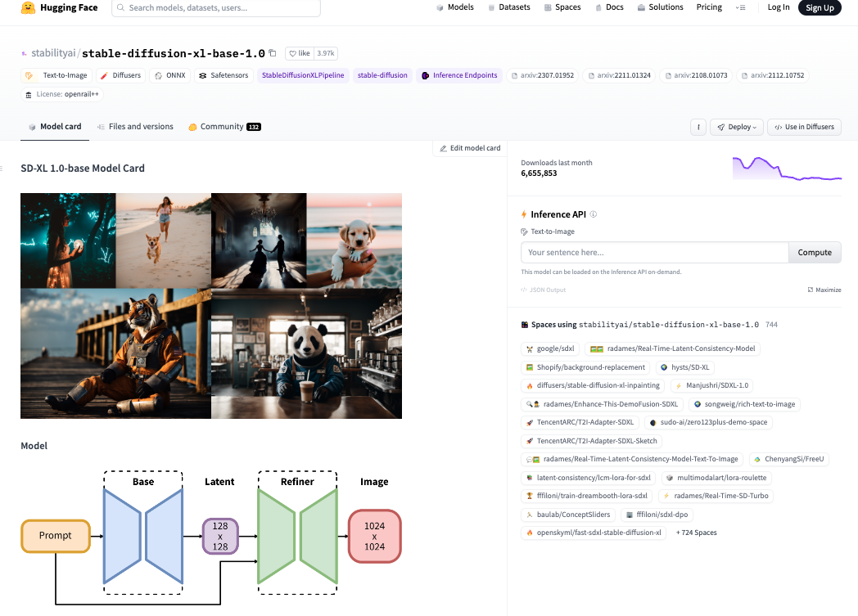Click the Text-to-Image tag
Screen dimensions: 858x616
coord(56,75)
